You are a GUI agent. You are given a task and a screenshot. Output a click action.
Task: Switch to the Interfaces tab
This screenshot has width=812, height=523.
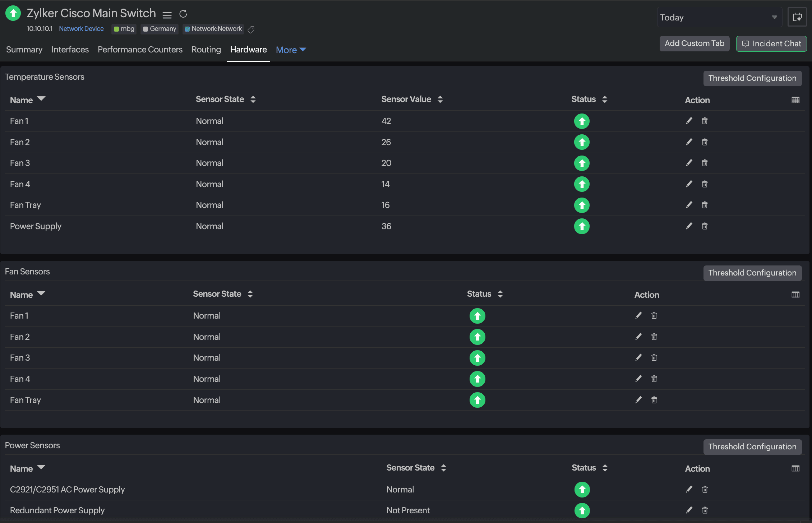pos(70,50)
